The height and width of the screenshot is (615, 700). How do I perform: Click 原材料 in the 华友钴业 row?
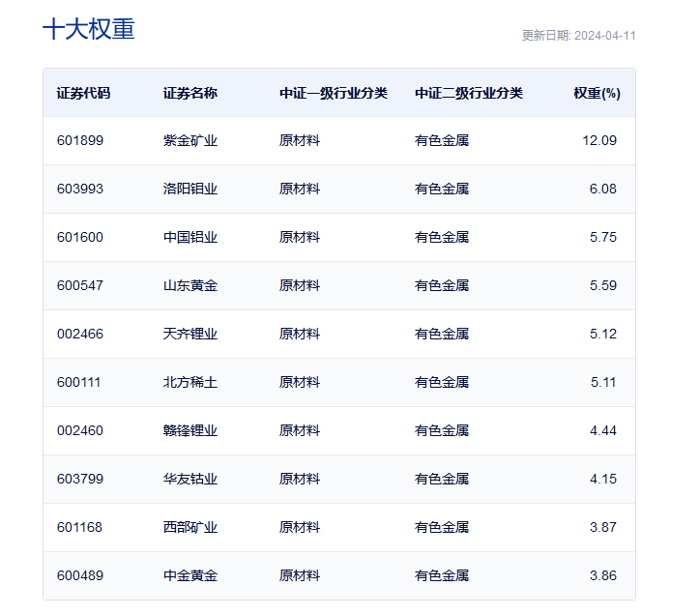click(x=300, y=479)
